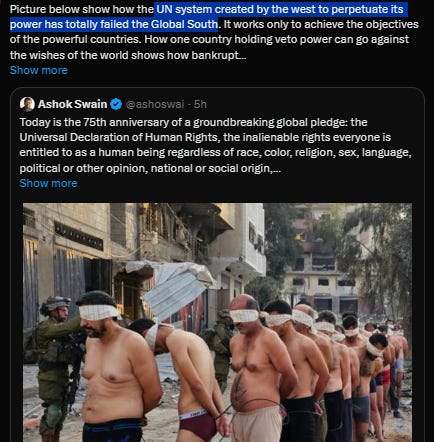Screen dimensions: 434x442
Task: Click the line "political or other opinion"
Action: coord(84,168)
